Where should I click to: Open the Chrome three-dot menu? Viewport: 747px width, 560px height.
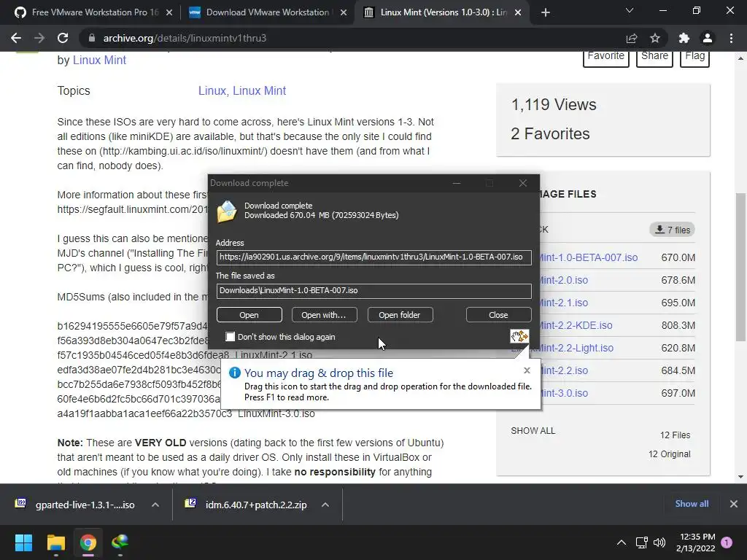[731, 38]
